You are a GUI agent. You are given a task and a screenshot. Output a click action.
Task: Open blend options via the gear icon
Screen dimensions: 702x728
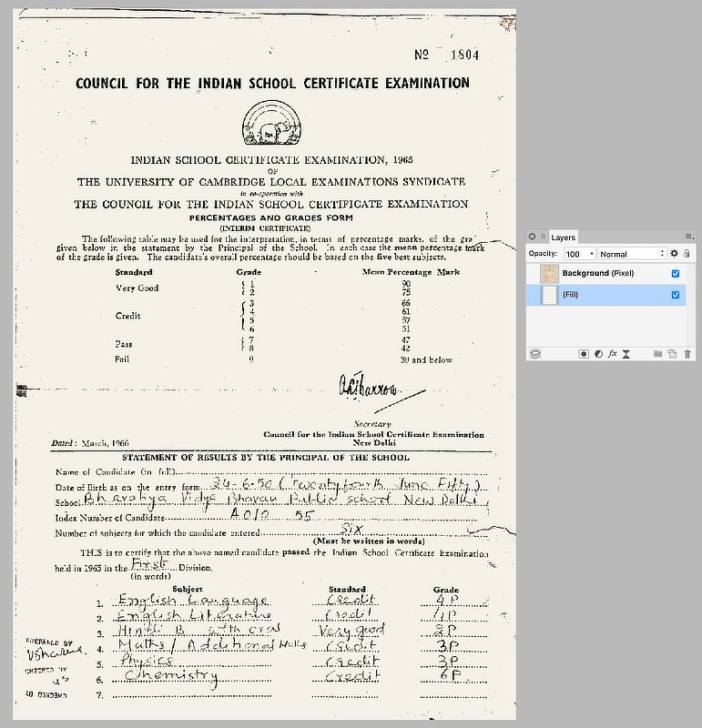click(674, 254)
